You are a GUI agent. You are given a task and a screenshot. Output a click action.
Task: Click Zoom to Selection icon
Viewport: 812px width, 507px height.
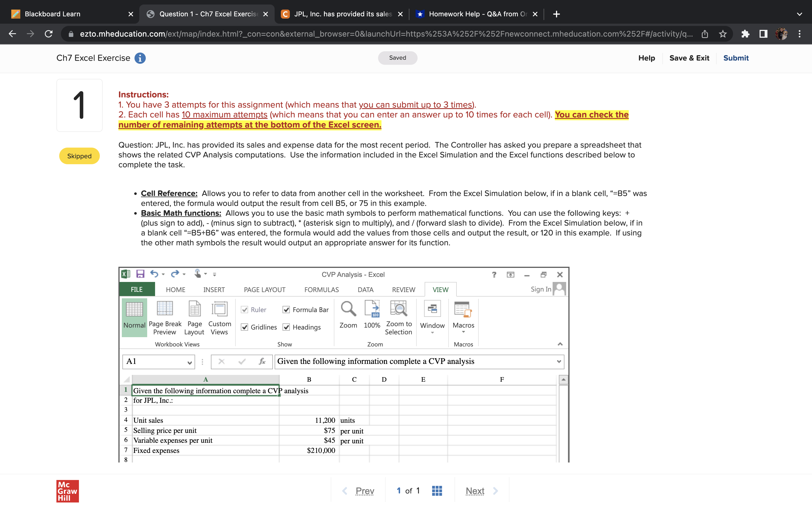398,308
